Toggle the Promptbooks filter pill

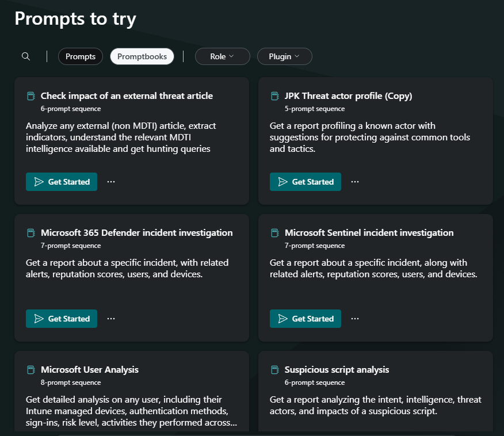pos(142,56)
